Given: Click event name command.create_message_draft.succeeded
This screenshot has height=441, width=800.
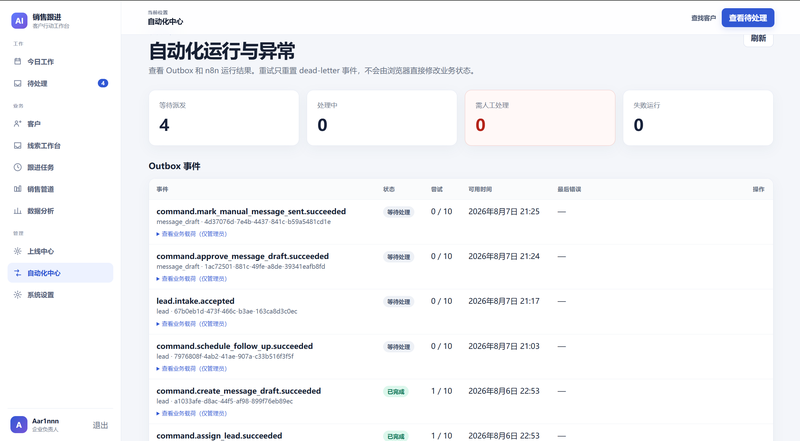Looking at the screenshot, I should pos(239,391).
